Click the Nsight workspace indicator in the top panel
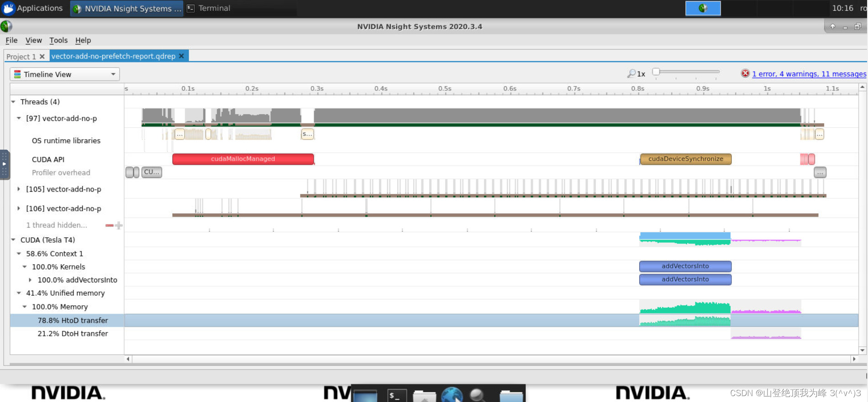The width and height of the screenshot is (868, 402). [703, 8]
